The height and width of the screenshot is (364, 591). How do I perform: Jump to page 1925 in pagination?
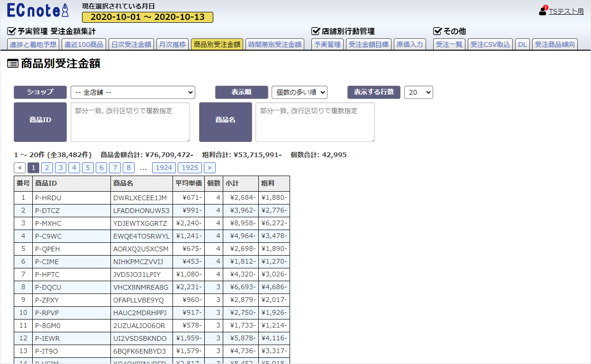point(190,168)
